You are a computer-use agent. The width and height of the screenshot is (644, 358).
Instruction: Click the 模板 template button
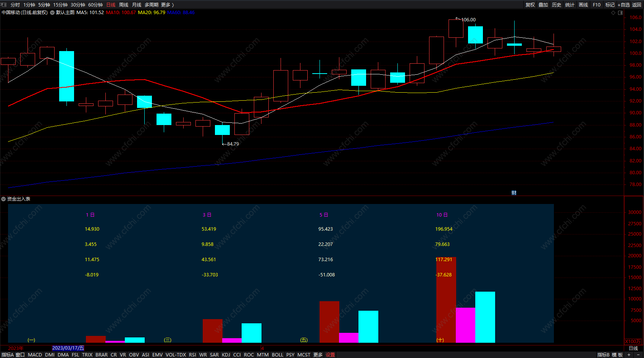point(617,355)
